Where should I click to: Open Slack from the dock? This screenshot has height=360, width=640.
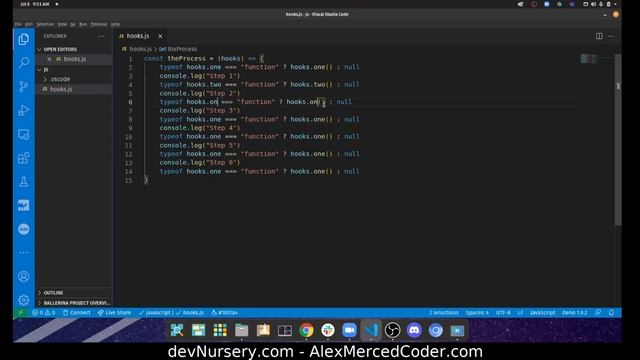click(328, 330)
